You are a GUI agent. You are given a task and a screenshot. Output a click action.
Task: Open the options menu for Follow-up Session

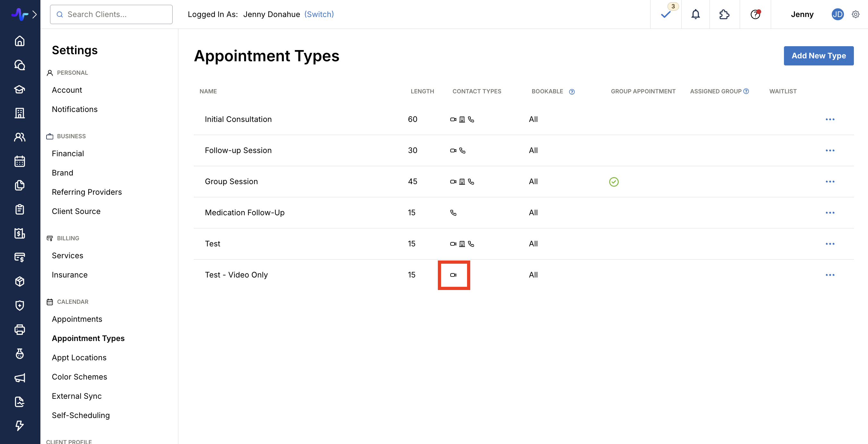pos(830,150)
